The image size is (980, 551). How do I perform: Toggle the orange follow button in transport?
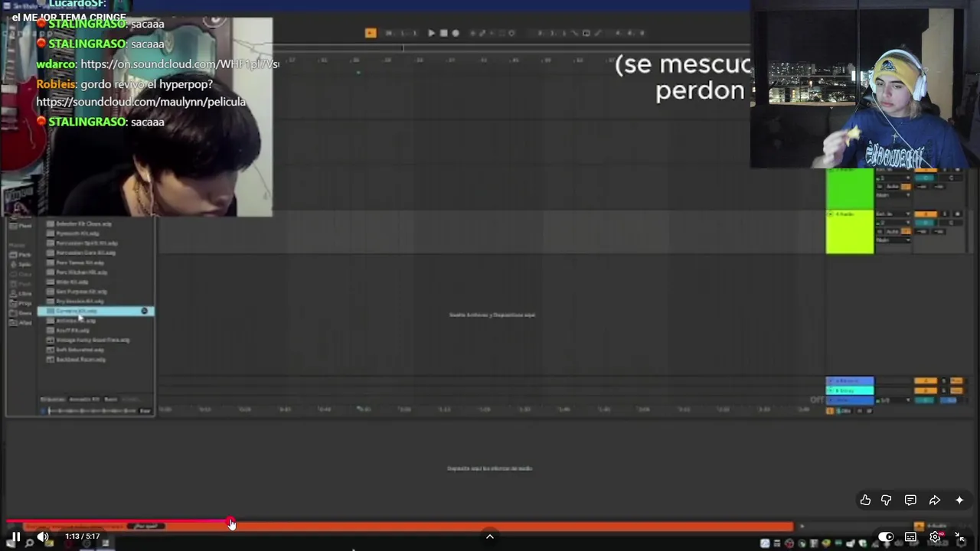[371, 33]
